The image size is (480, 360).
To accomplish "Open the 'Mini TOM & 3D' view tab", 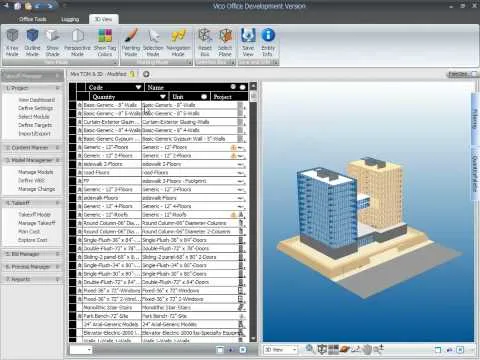I will point(98,74).
